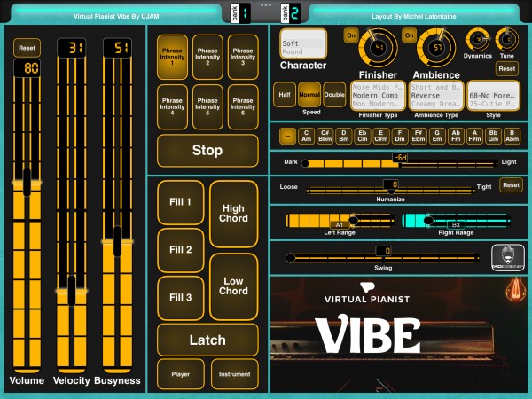Trigger Fill 2 pad
The image size is (532, 399).
[x=181, y=250]
